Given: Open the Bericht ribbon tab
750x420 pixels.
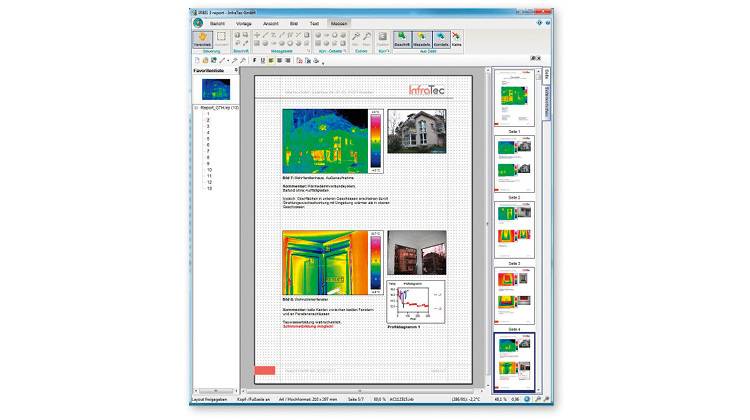Looking at the screenshot, I should (216, 21).
